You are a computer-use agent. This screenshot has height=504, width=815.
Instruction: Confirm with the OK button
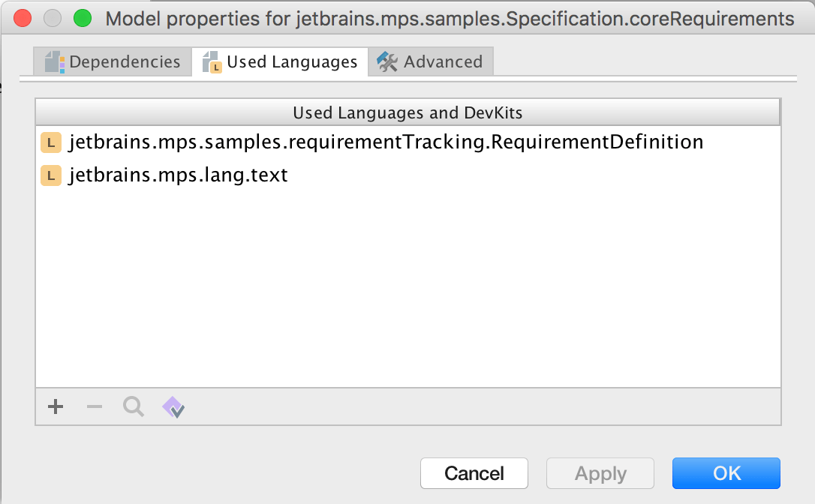(726, 473)
